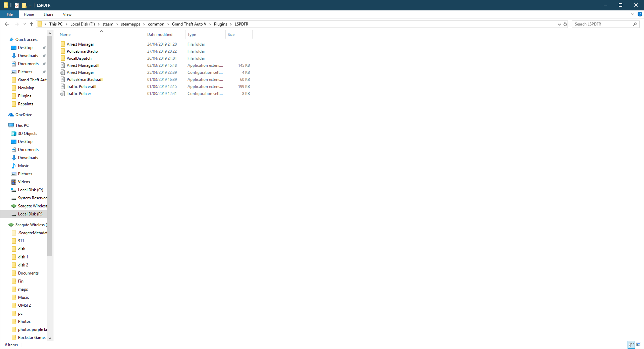
Task: Refresh the LSPDFR folder view
Action: (565, 24)
